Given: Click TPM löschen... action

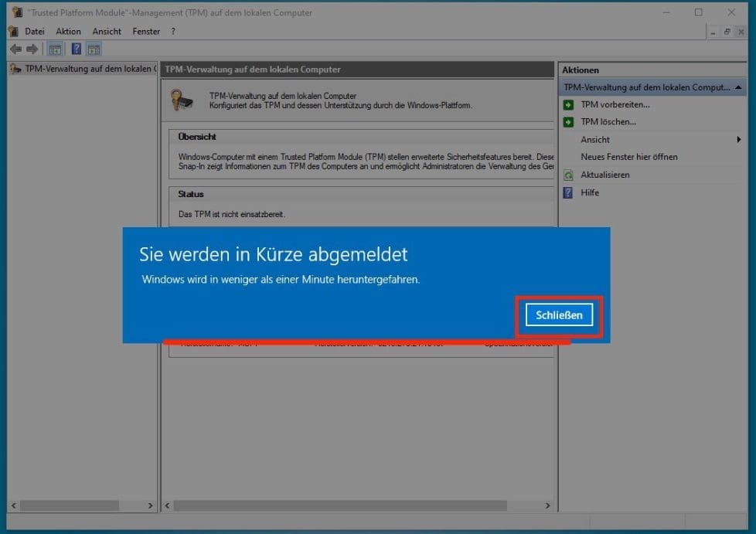Looking at the screenshot, I should [x=608, y=122].
